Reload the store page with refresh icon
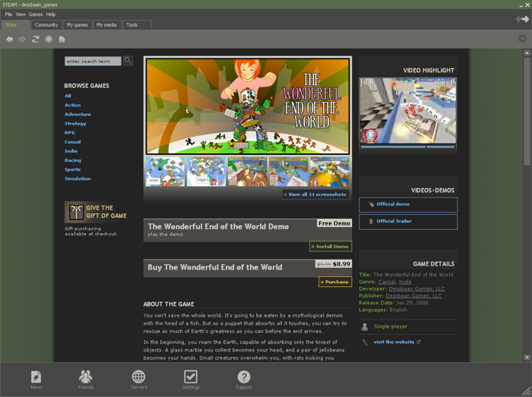Viewport: 532px width, 397px height. point(36,39)
